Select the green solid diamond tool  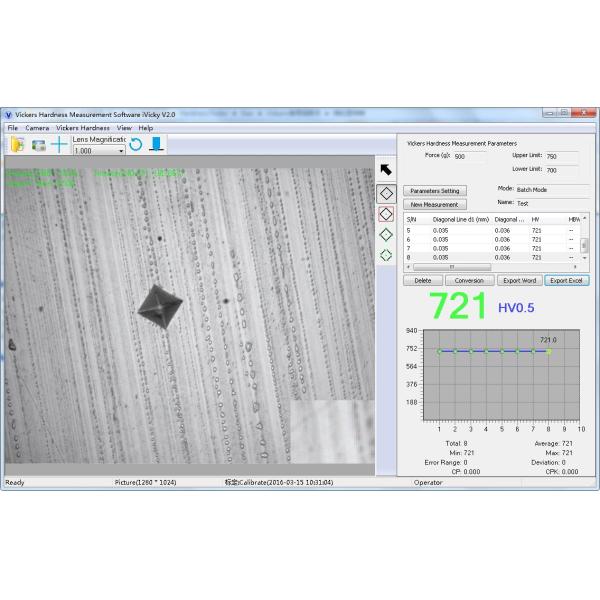(386, 234)
